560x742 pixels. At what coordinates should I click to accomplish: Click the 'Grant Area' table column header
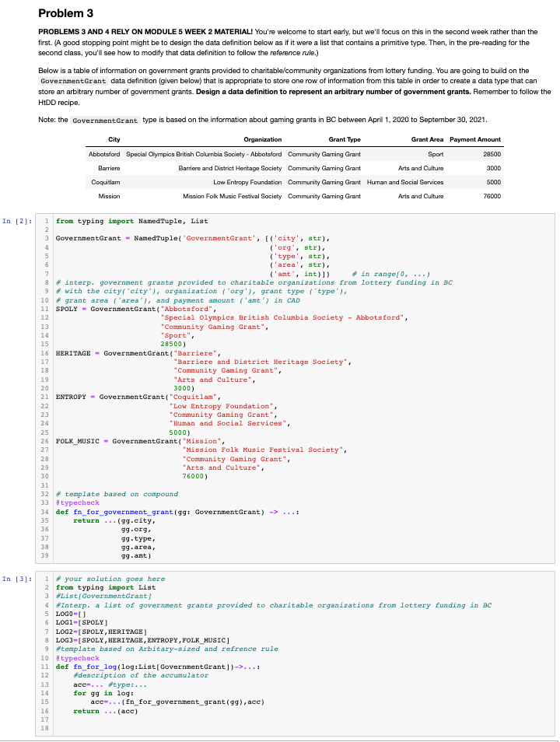428,139
